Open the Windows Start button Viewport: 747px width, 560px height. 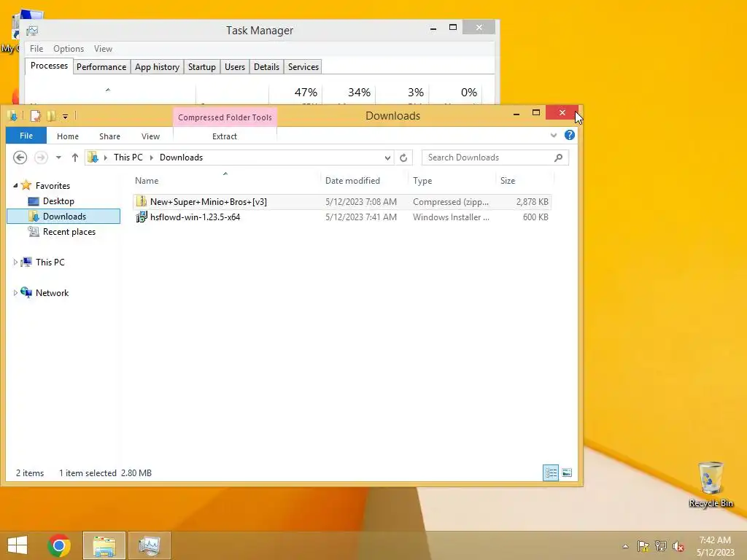coord(18,545)
